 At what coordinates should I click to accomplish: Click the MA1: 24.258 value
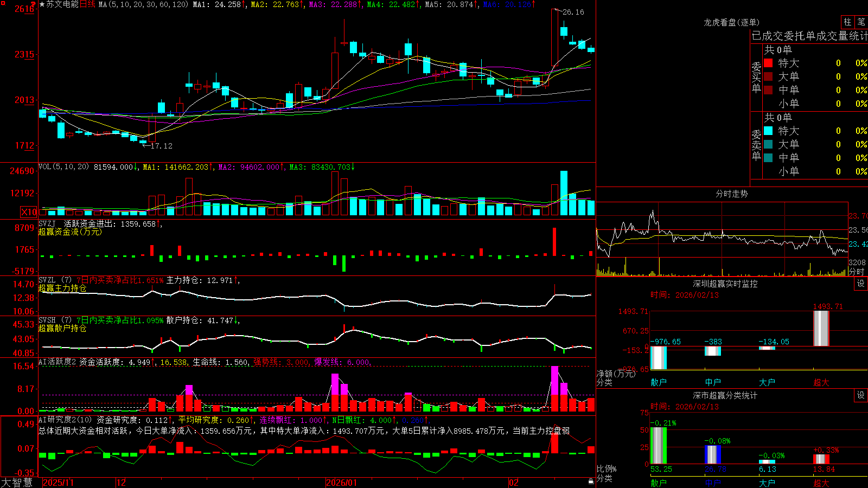pyautogui.click(x=219, y=4)
